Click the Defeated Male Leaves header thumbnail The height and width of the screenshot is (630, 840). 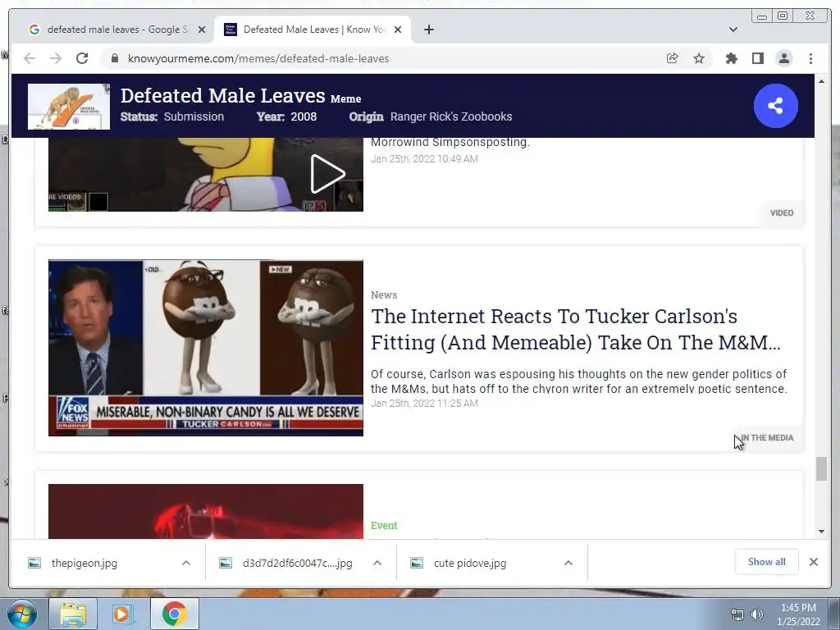(x=69, y=106)
